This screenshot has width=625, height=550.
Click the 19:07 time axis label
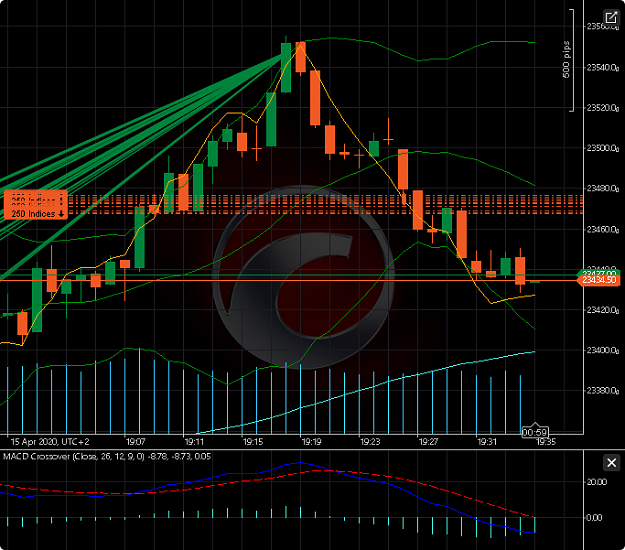click(x=136, y=442)
